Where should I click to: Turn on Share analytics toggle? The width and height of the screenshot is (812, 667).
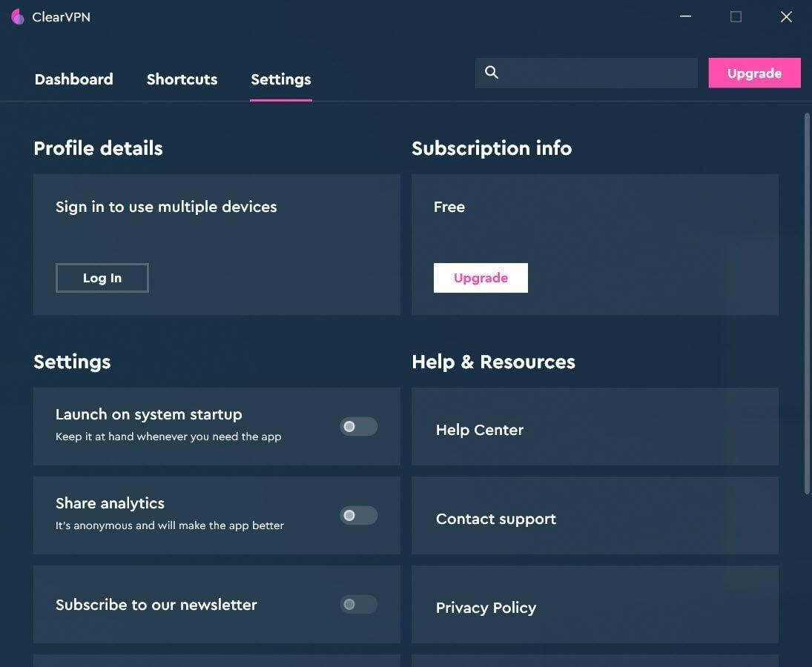tap(358, 515)
